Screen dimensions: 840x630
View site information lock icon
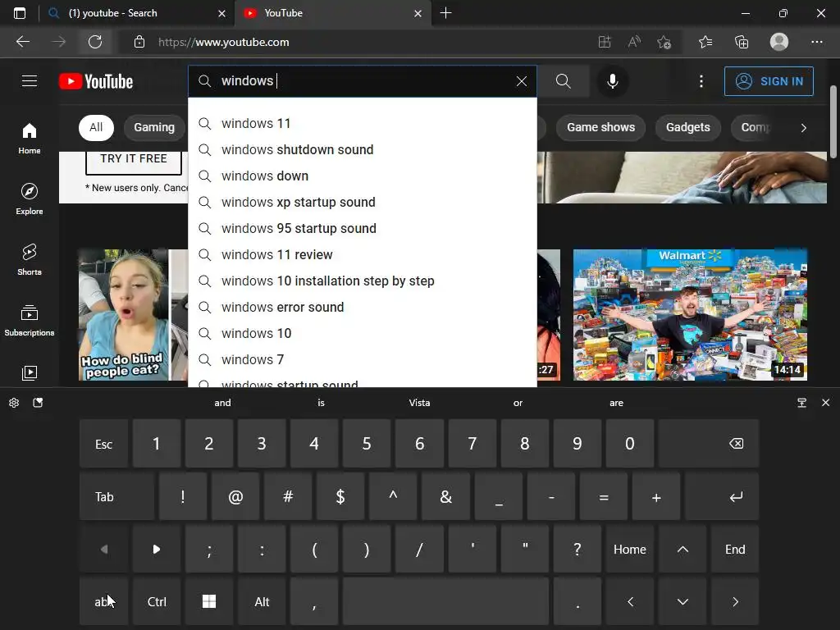click(139, 42)
